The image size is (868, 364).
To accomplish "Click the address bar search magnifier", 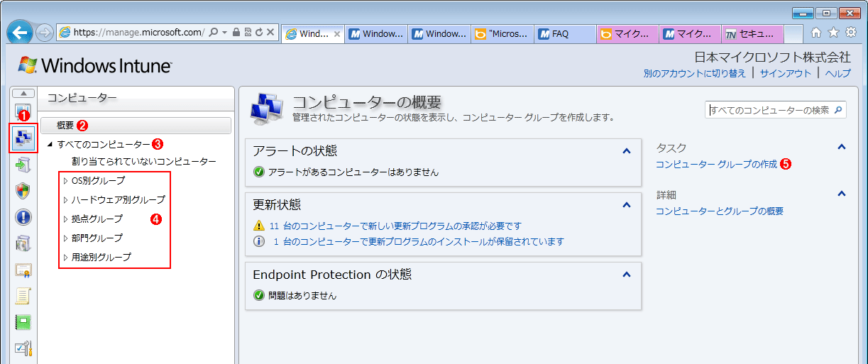I will tap(214, 33).
